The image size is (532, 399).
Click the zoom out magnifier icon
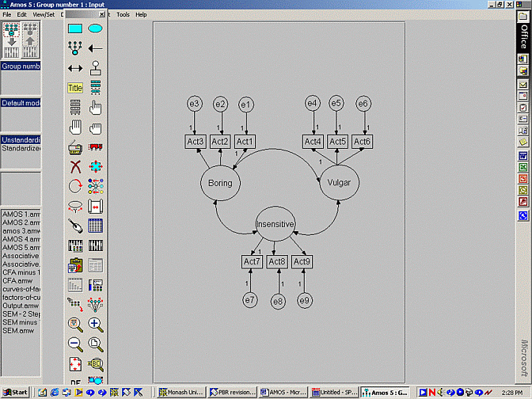click(75, 344)
